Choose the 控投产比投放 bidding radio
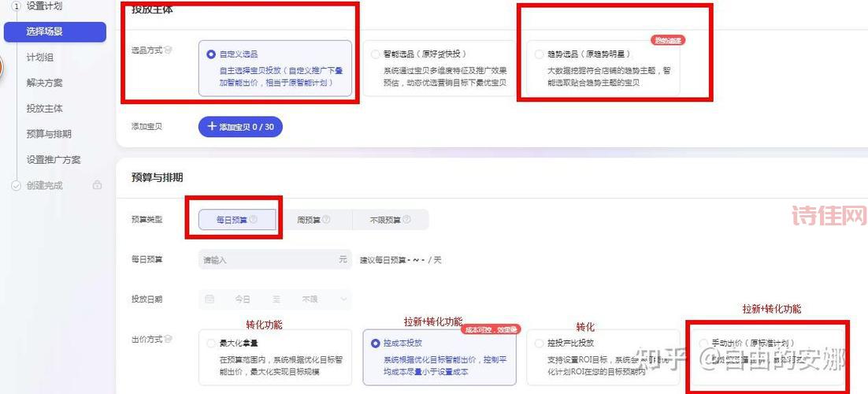Viewport: 868px width, 394px height. coord(540,344)
